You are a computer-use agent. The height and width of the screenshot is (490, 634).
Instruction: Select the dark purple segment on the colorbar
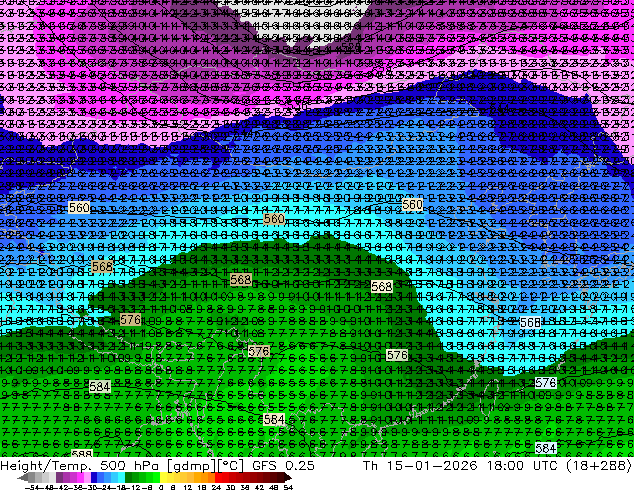(59, 477)
